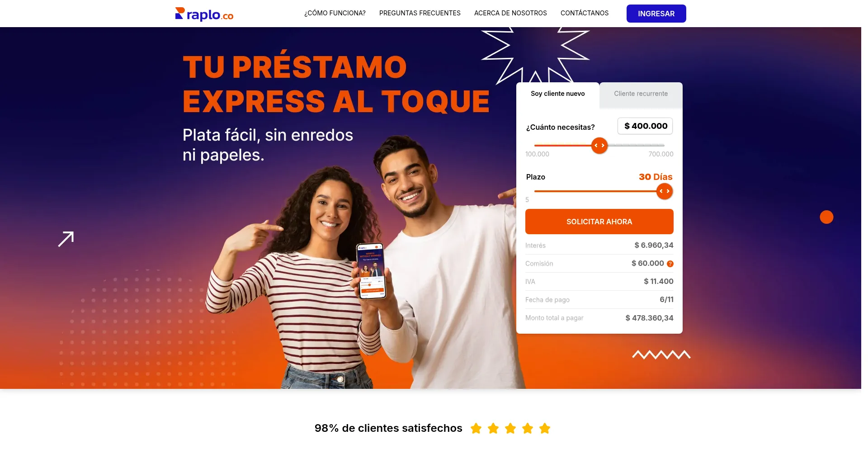This screenshot has height=449, width=868.
Task: Click the Comisión help question-mark icon
Action: tap(670, 264)
